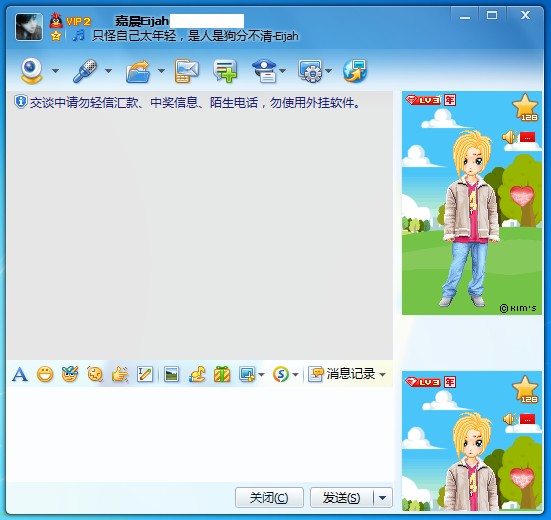The width and height of the screenshot is (551, 520).
Task: Click the 发送(S) send button
Action: coord(342,498)
